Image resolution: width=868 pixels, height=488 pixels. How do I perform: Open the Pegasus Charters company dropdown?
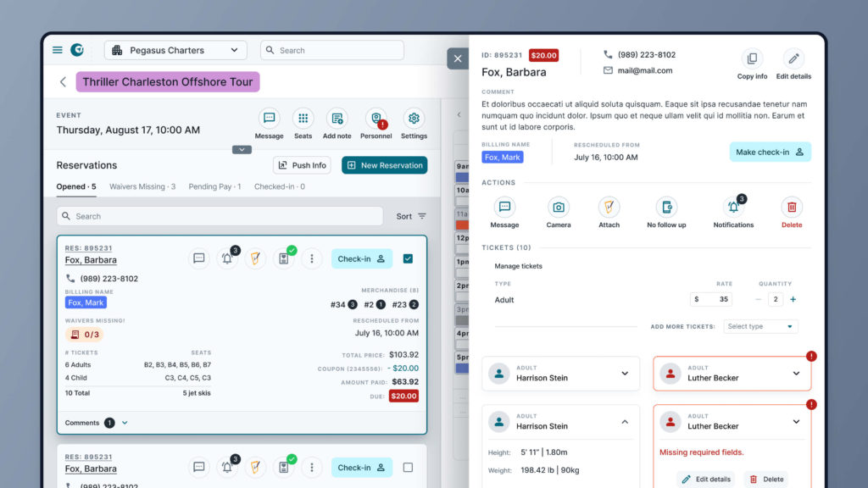[x=175, y=51]
